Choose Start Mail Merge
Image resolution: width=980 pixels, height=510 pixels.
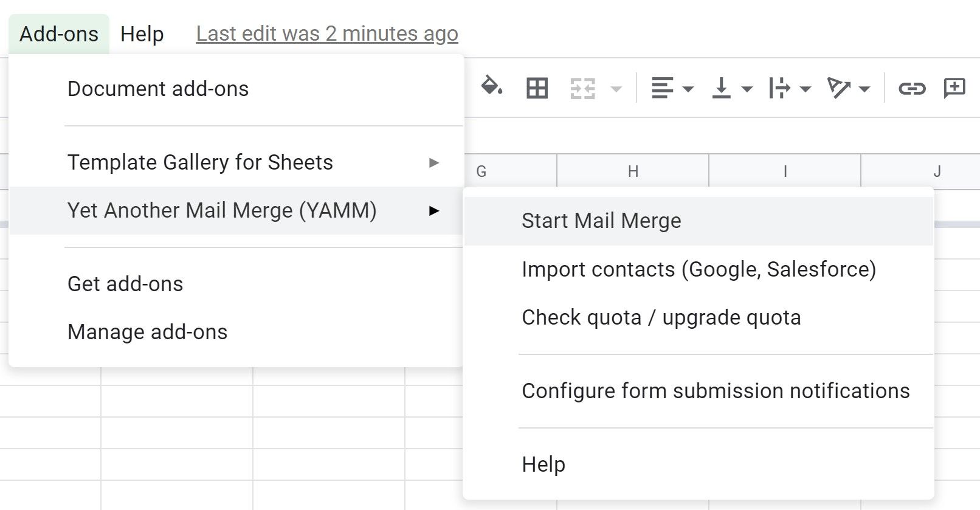click(601, 220)
